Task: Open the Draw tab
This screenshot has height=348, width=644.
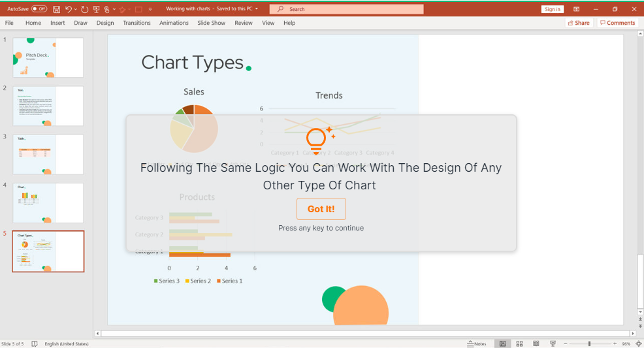Action: pos(80,23)
